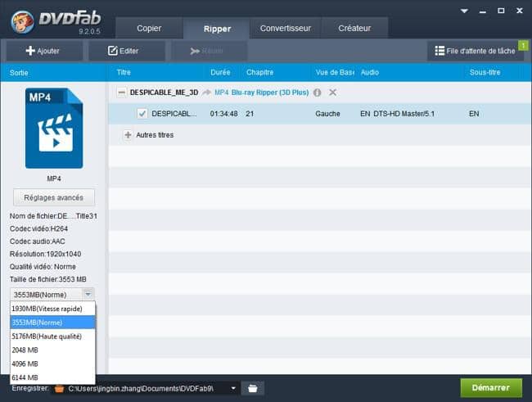The image size is (532, 402).
Task: Switch to the Créateur tab
Action: [354, 28]
